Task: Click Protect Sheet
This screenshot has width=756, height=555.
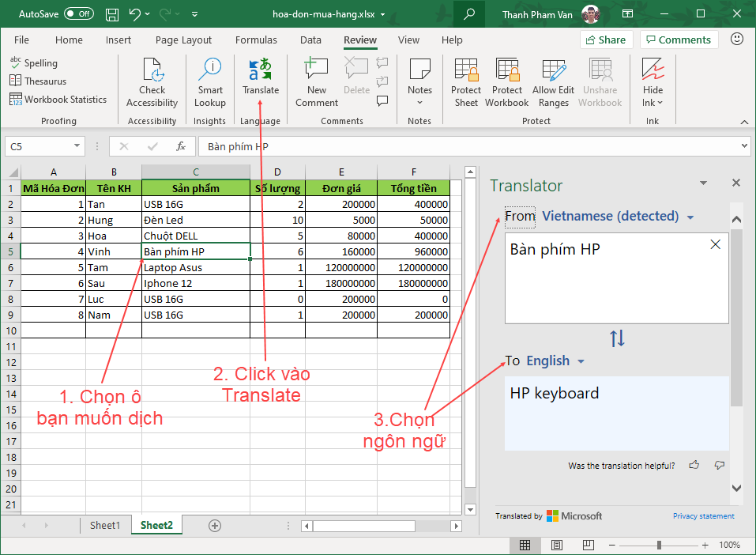Action: (466, 82)
